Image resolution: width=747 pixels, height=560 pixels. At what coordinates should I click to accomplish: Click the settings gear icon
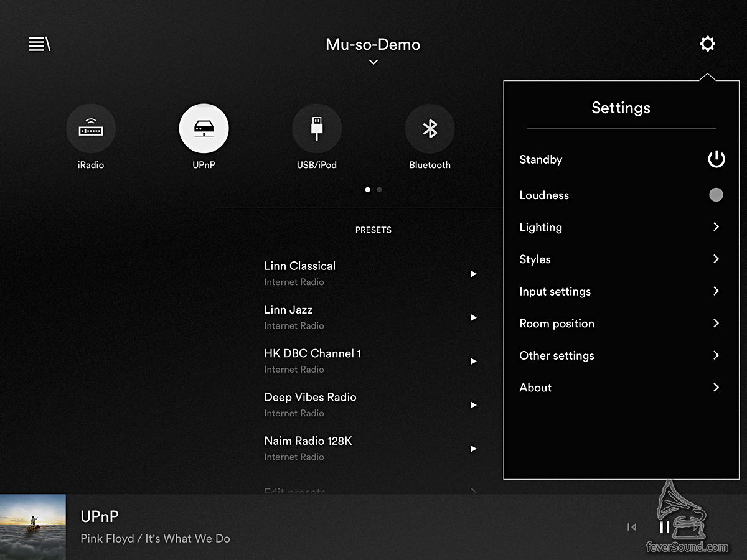[707, 44]
